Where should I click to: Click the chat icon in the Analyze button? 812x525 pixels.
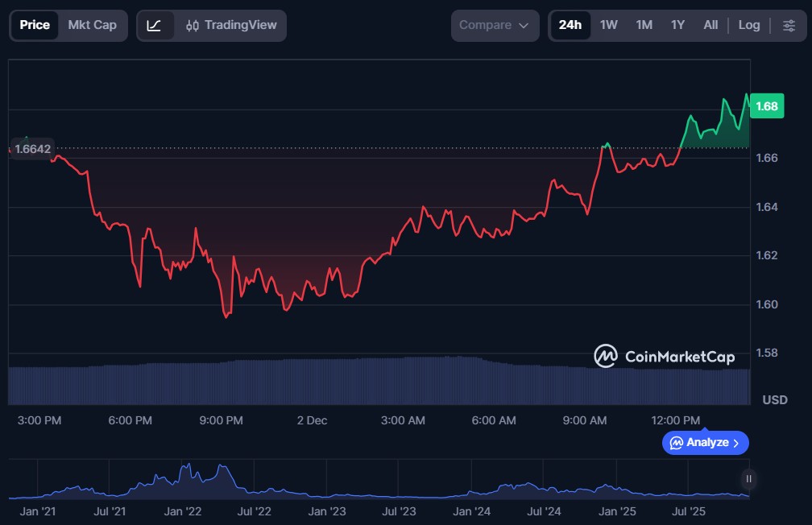tap(677, 443)
